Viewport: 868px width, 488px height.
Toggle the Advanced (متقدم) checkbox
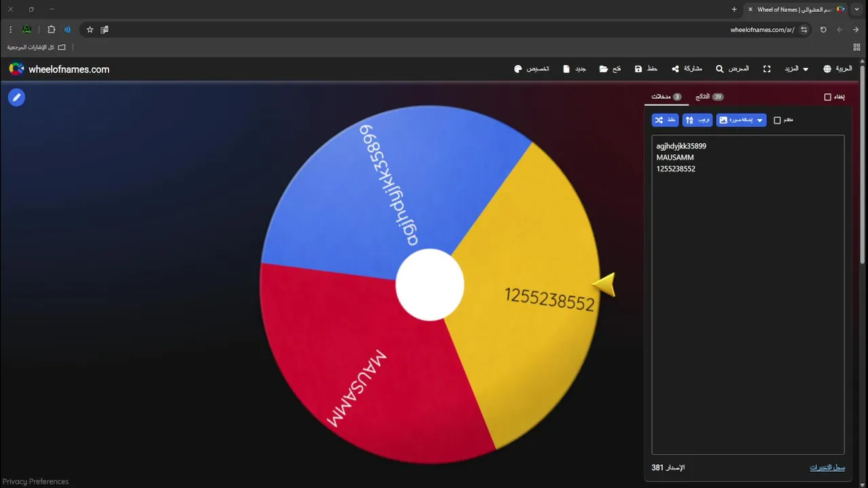[x=777, y=120]
